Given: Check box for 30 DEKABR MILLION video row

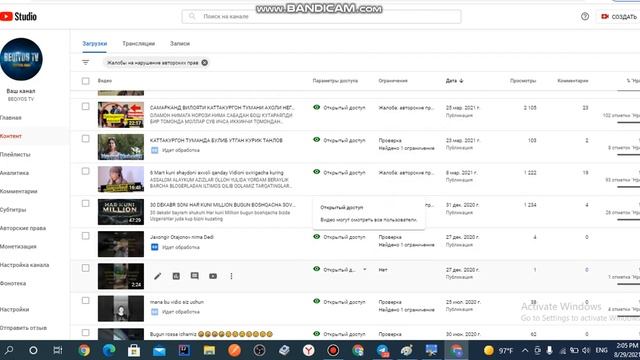Looking at the screenshot, I should 85,203.
